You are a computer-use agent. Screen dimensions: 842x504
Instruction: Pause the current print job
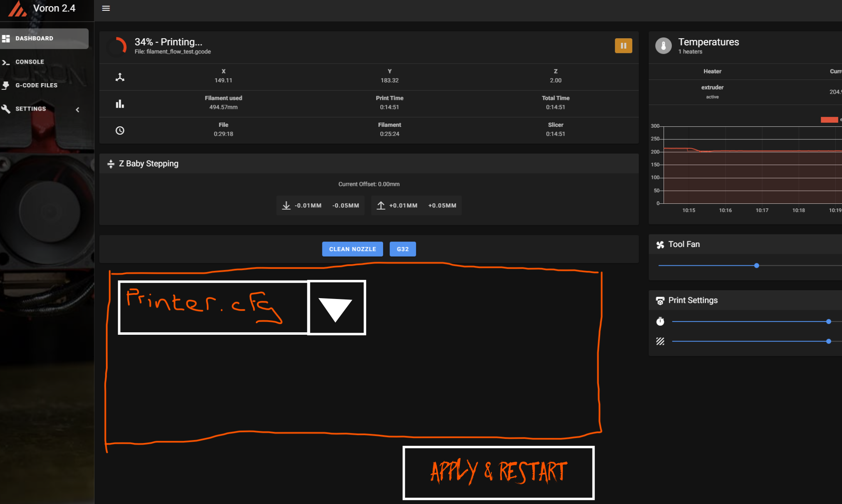623,45
